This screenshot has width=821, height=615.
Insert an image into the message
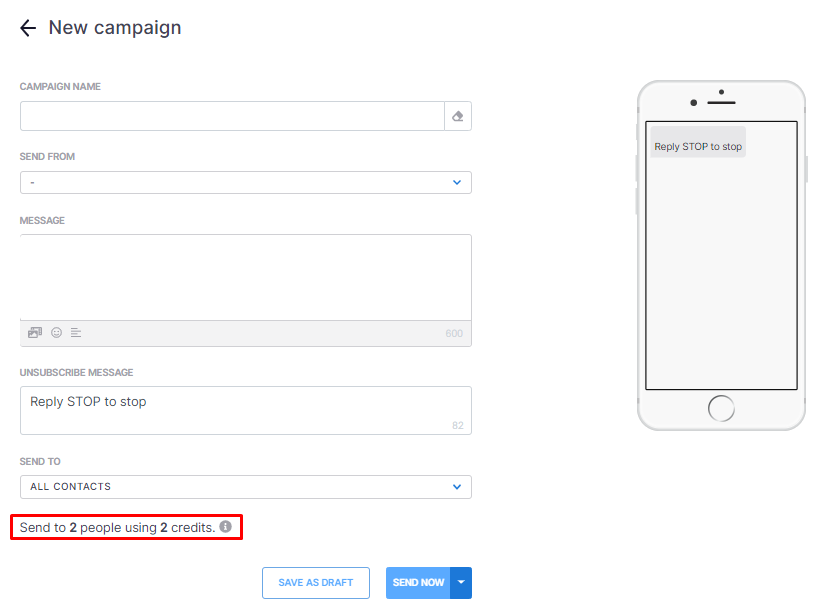pyautogui.click(x=35, y=333)
